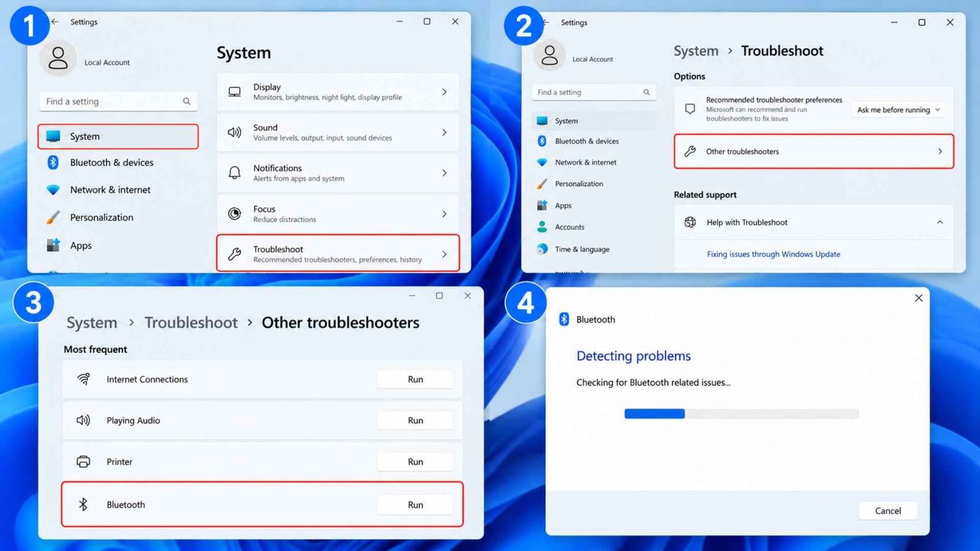
Task: Click 'Find a setting' search box in window 2
Action: tap(594, 92)
